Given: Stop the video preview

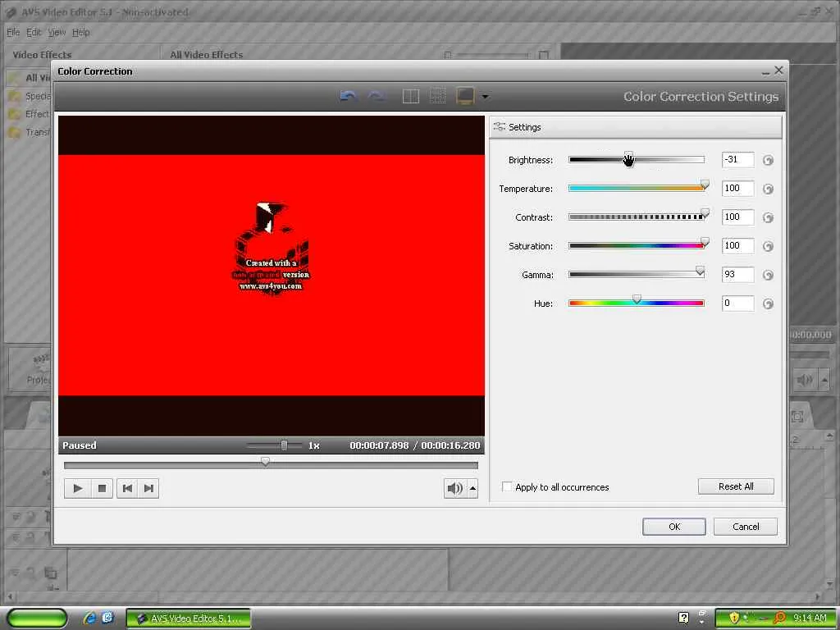Looking at the screenshot, I should pos(102,488).
